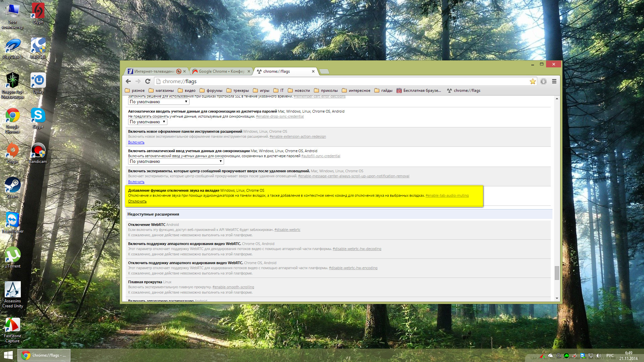Screen dimensions: 644x362
Task: Expand the SSL error decisions dropdown
Action: (x=159, y=102)
